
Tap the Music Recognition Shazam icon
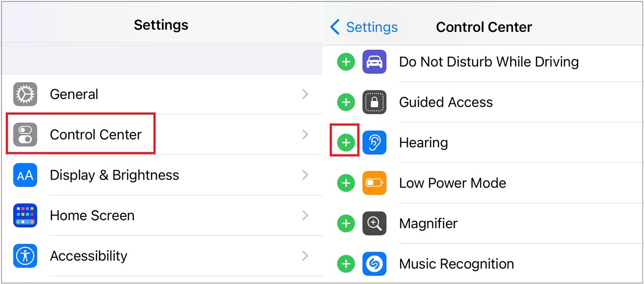pos(375,264)
